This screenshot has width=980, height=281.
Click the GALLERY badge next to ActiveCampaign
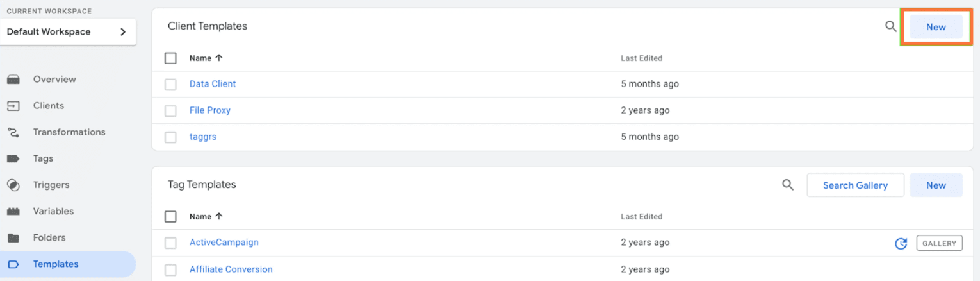(940, 244)
